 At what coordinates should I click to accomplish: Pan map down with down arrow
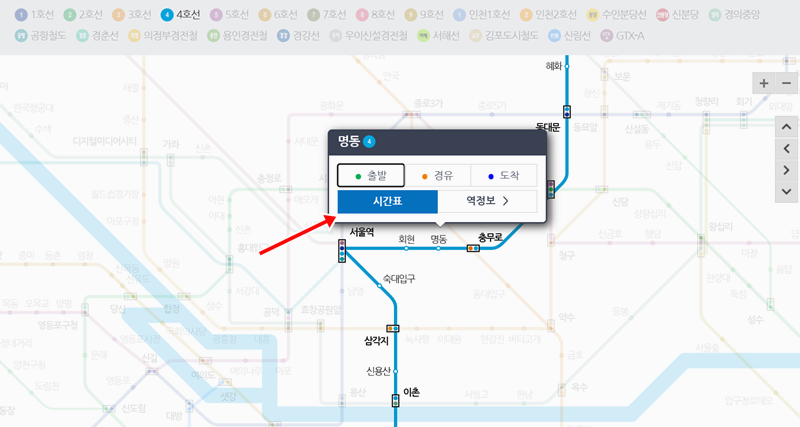(786, 192)
